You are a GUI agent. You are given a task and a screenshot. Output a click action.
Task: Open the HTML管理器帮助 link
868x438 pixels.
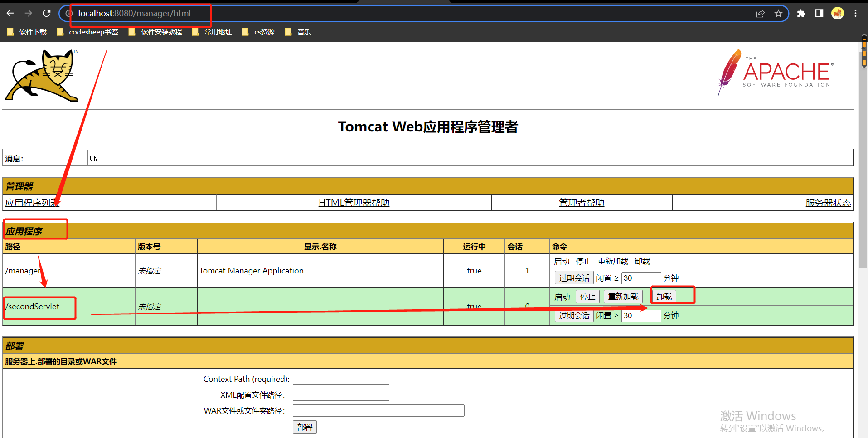coord(354,203)
